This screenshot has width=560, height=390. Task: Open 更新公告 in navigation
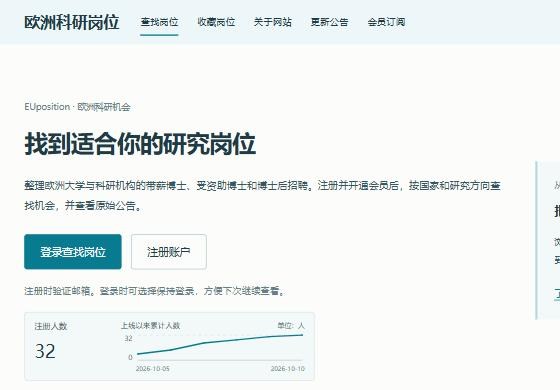329,22
